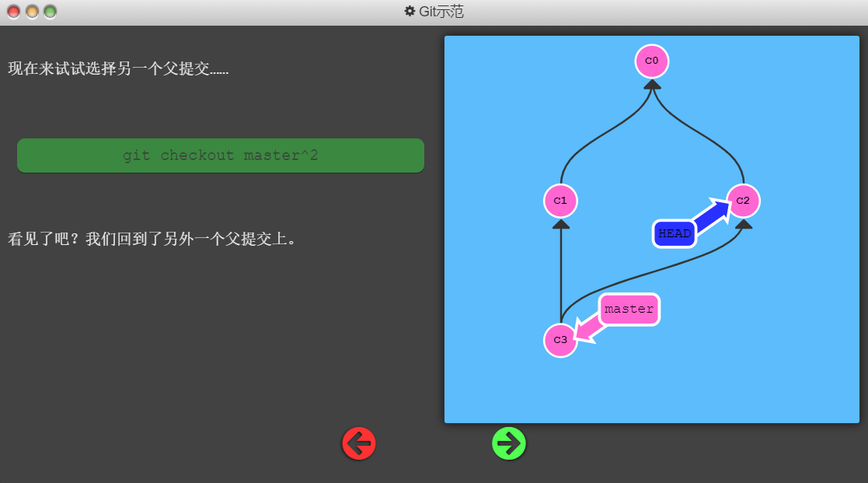Click the c2 commit node
The image size is (868, 483).
743,201
